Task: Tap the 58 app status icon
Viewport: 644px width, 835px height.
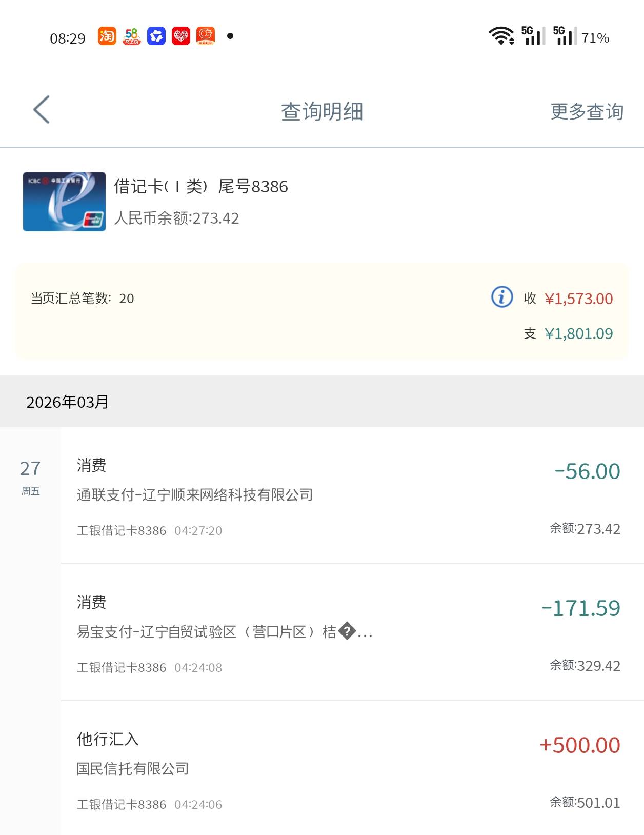Action: [132, 36]
